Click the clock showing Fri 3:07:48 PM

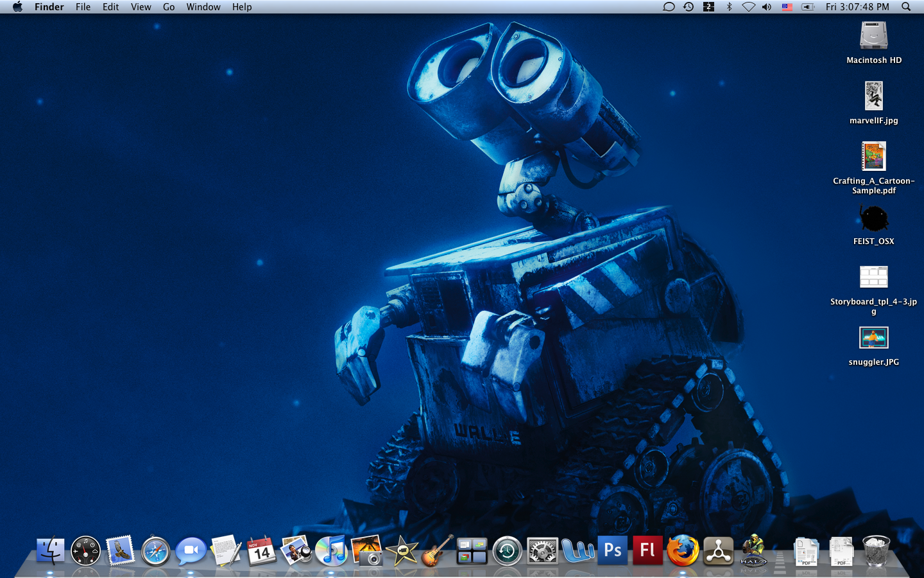(857, 6)
